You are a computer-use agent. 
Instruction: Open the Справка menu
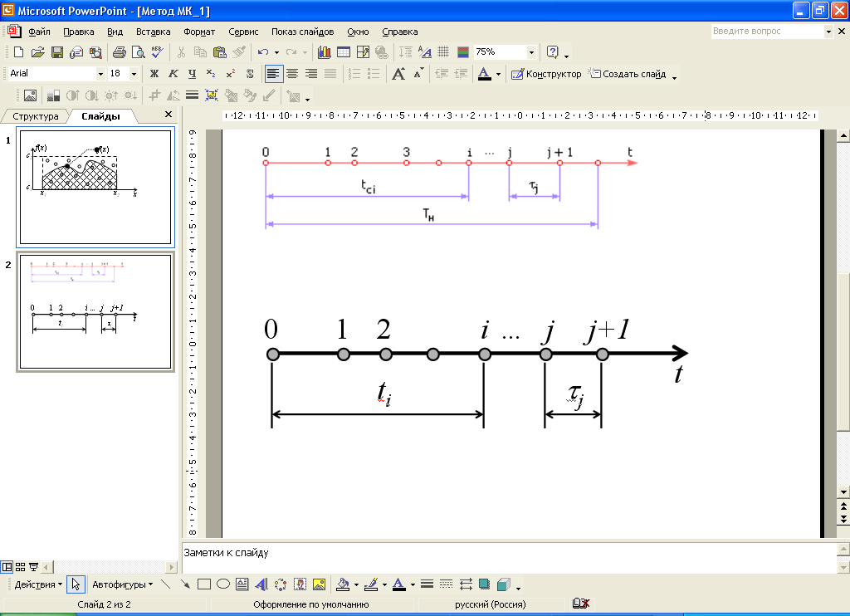click(x=400, y=32)
